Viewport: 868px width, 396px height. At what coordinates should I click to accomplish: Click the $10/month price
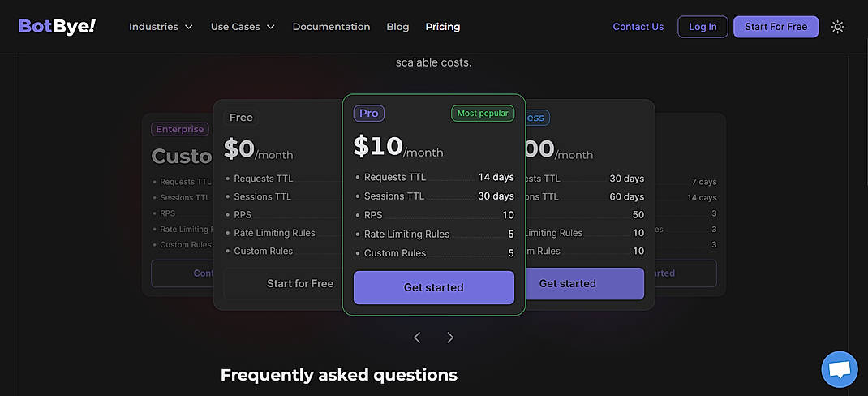click(x=398, y=147)
